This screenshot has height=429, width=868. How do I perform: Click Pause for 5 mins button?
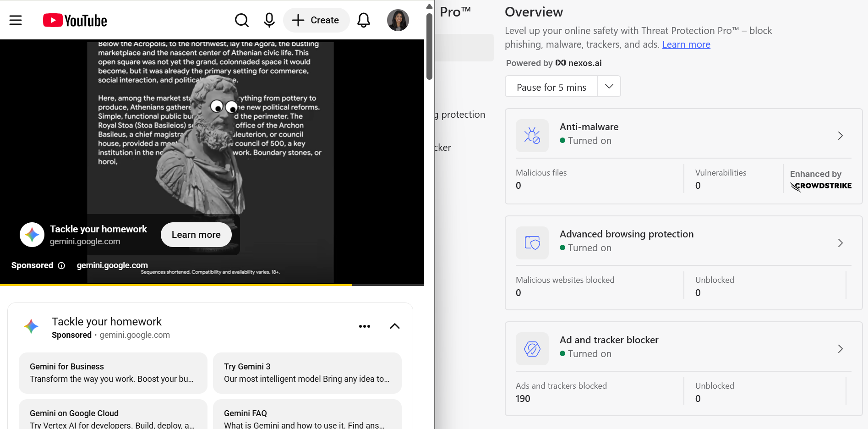(x=551, y=87)
